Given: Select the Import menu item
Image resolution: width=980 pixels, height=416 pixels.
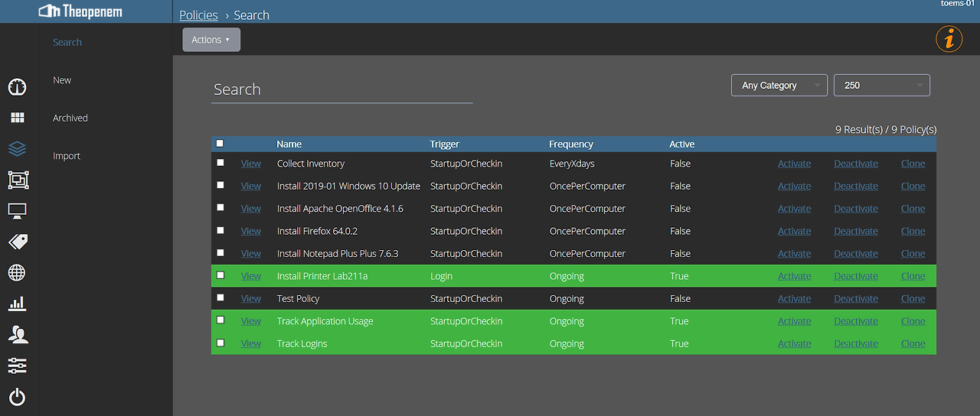Looking at the screenshot, I should coord(67,156).
